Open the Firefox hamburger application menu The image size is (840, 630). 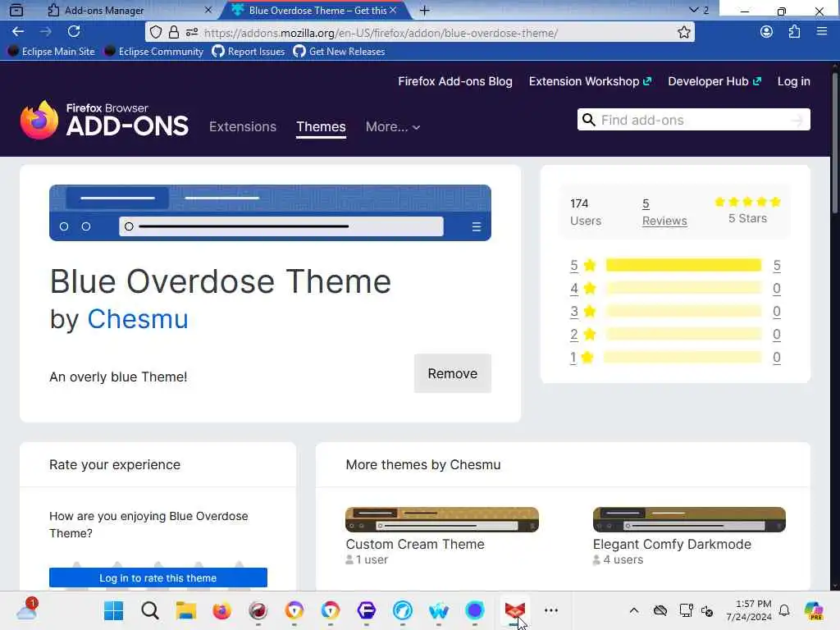822,32
